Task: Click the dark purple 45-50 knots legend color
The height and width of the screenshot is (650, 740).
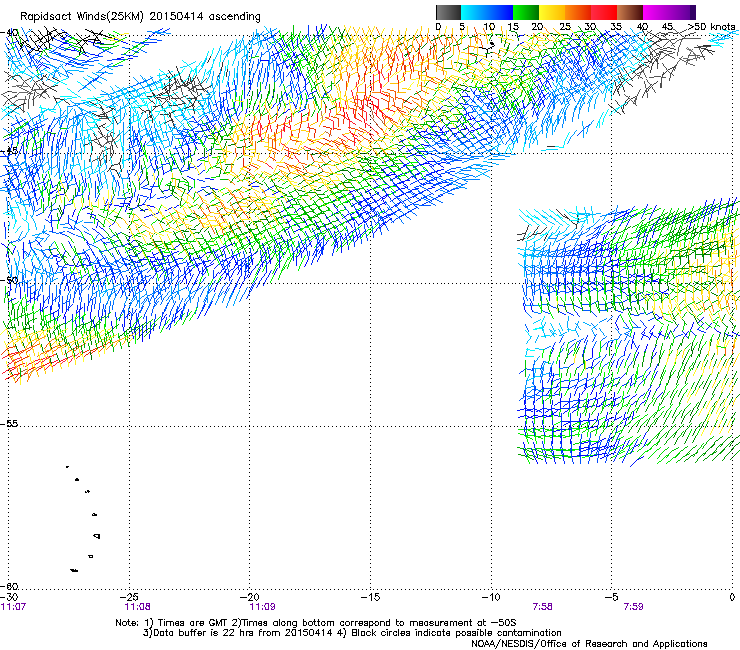Action: (682, 12)
